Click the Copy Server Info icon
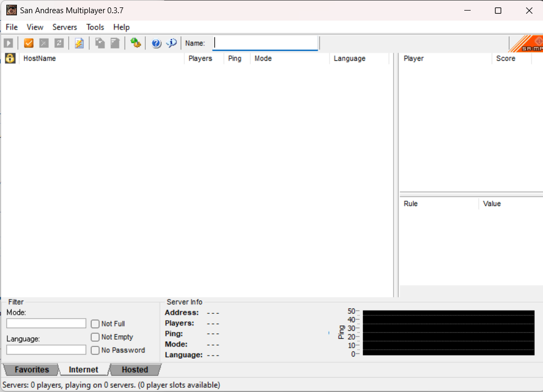Image resolution: width=543 pixels, height=392 pixels. (x=100, y=43)
